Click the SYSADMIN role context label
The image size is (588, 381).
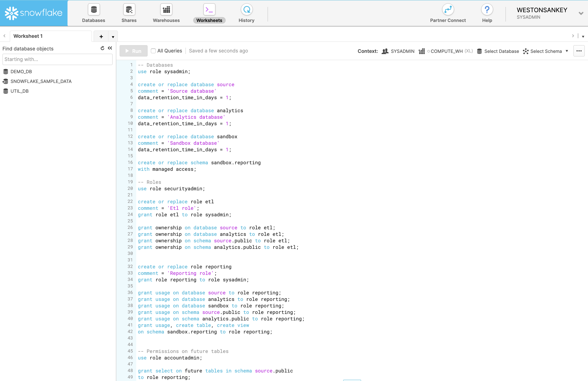tap(402, 51)
